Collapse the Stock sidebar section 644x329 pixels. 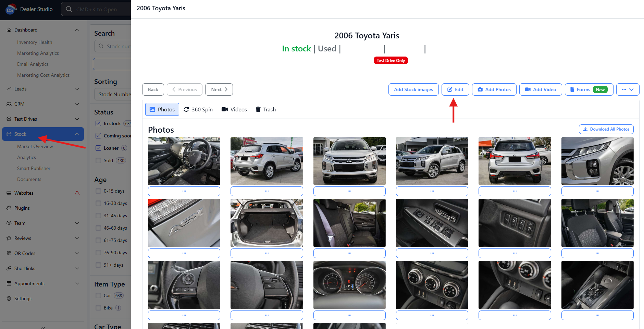77,134
